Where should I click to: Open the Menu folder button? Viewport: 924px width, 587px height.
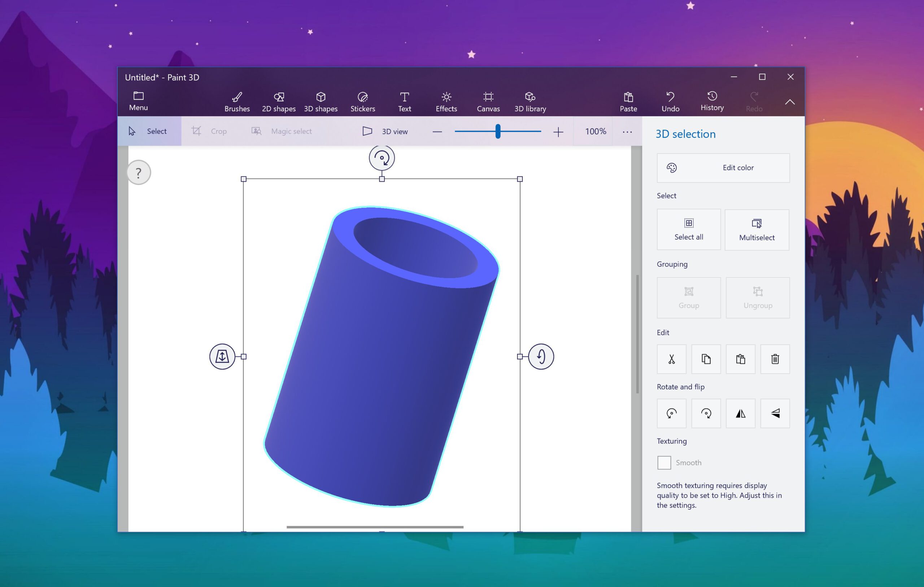pyautogui.click(x=139, y=101)
